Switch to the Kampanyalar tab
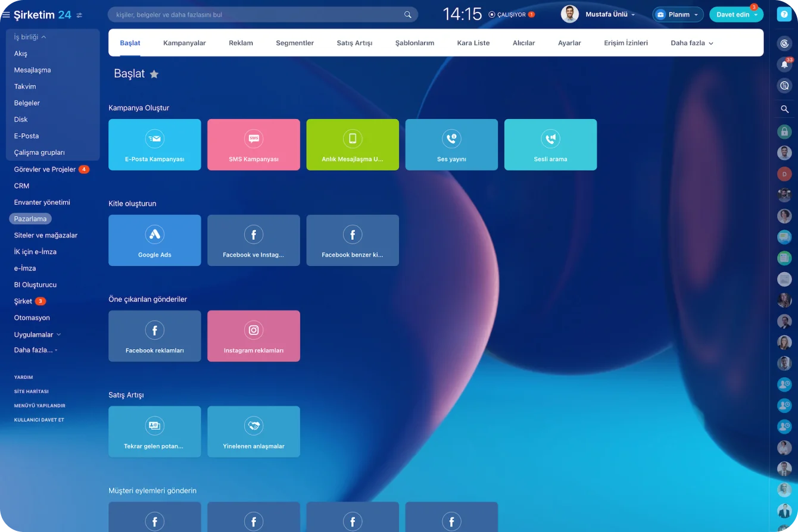Viewport: 798px width, 532px height. click(x=185, y=43)
